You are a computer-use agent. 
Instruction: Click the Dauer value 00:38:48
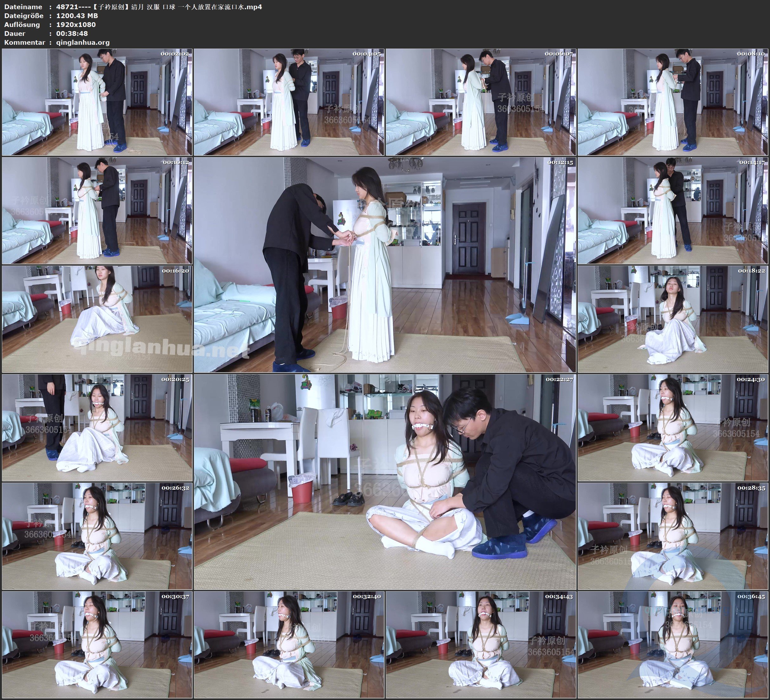point(72,34)
